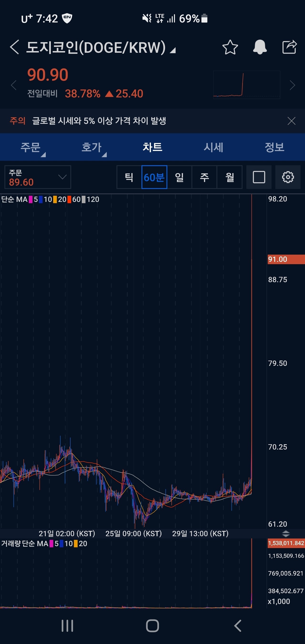Add DOGE to favorites with star icon

click(x=230, y=47)
